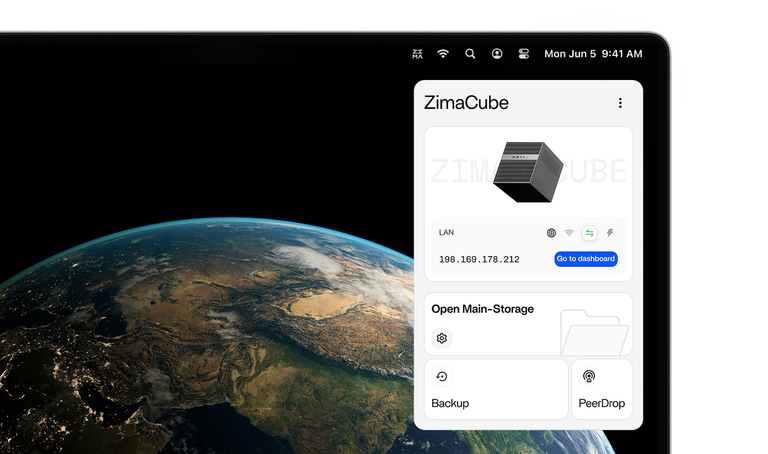Viewport: 768px width, 454px height.
Task: Click the PeerDrop label text
Action: (x=601, y=404)
